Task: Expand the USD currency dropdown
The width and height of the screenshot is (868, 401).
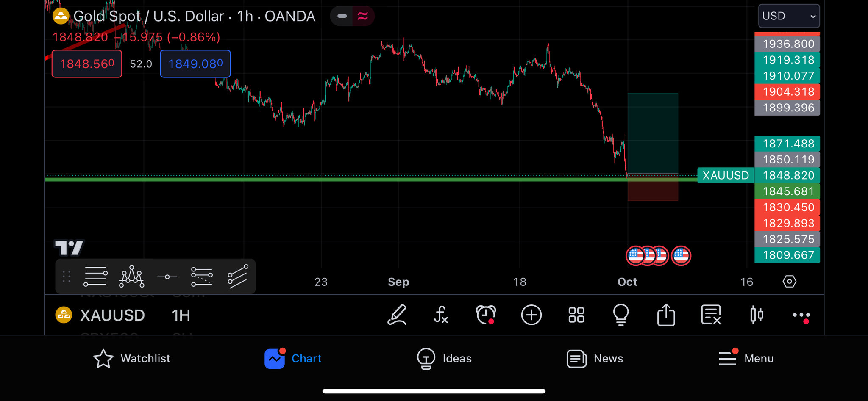Action: tap(789, 16)
